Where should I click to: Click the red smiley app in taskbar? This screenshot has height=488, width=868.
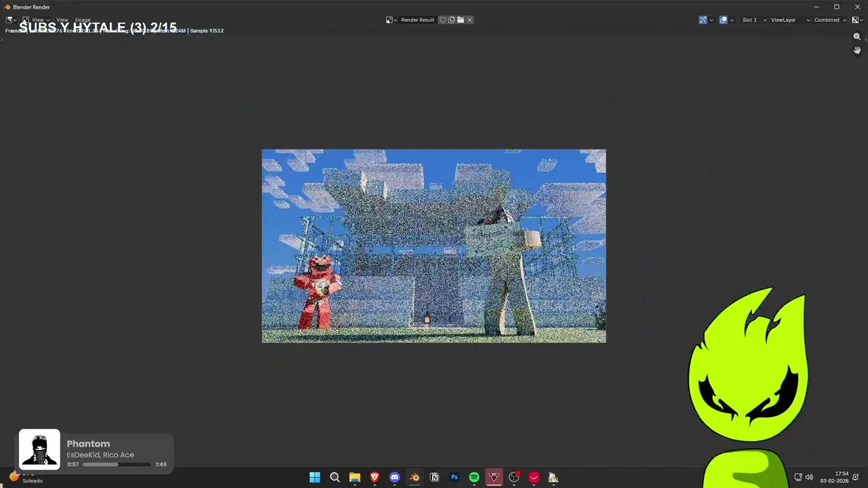(534, 477)
